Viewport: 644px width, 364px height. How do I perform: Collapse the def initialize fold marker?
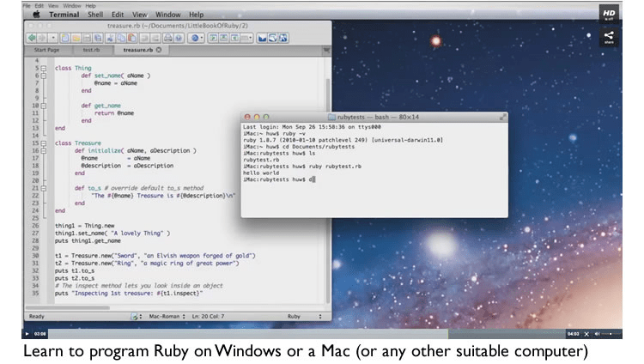(44, 151)
